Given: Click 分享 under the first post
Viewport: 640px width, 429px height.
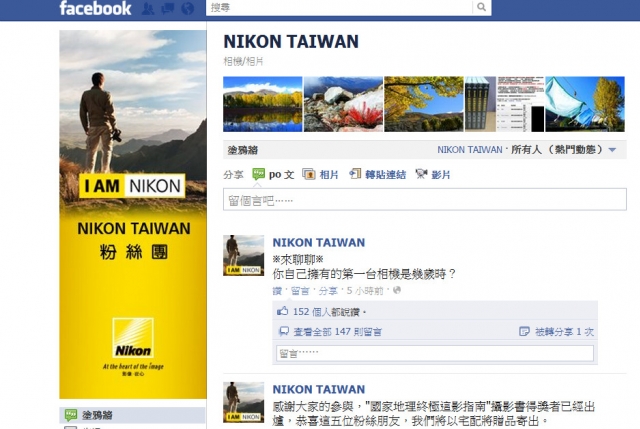Looking at the screenshot, I should [x=328, y=291].
